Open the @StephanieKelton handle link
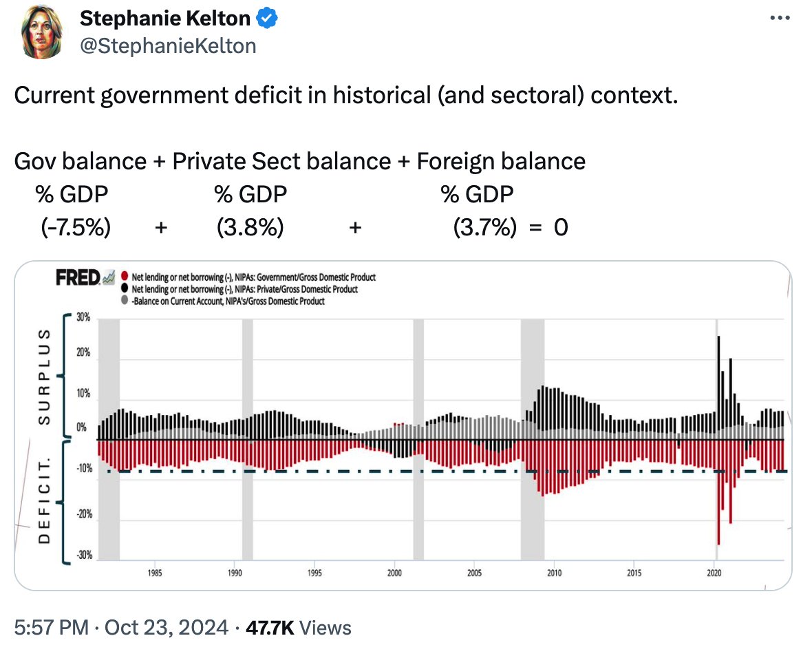 coord(168,45)
